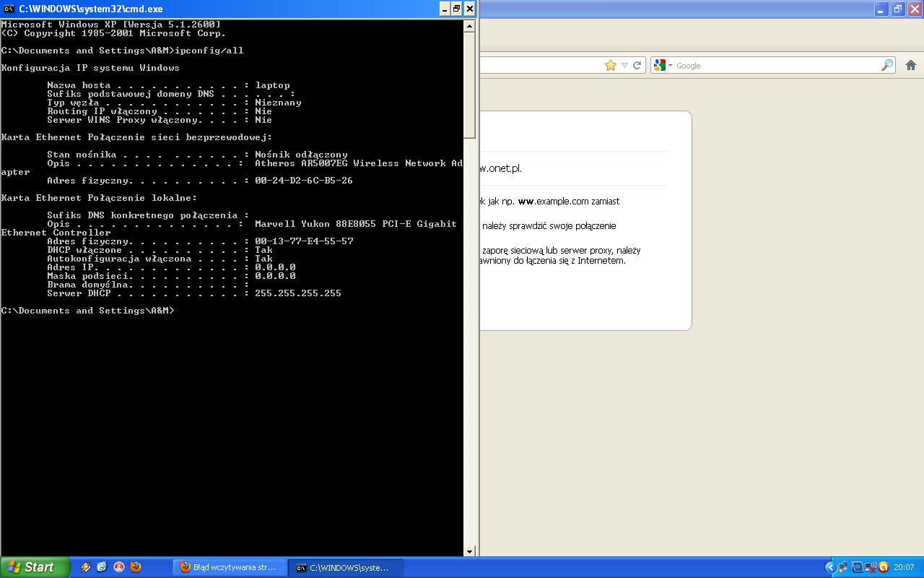Restore the cmd.exe window size

pyautogui.click(x=456, y=9)
